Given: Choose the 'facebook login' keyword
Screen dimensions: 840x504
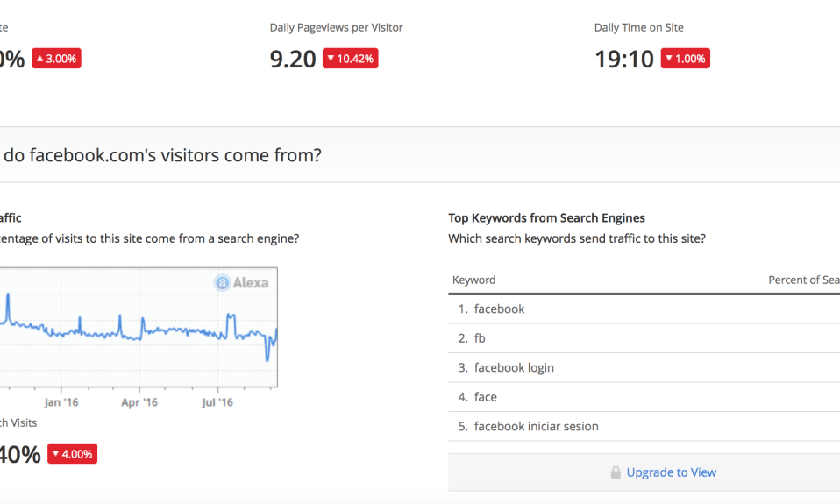Looking at the screenshot, I should 514,367.
